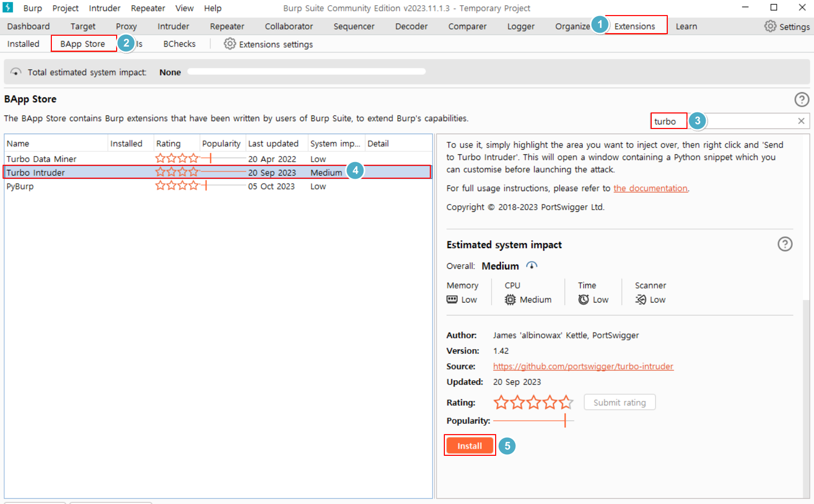Open the View menu
Screen dimensions: 814x504
click(184, 8)
